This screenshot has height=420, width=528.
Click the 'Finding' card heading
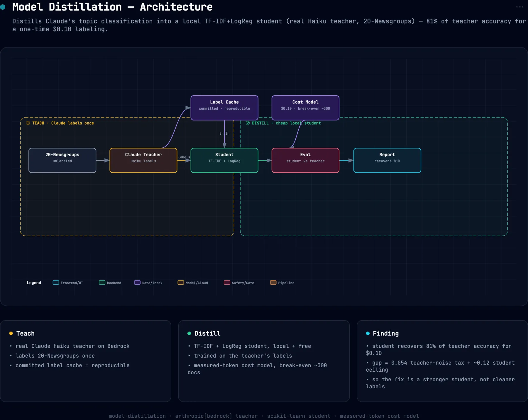coord(386,333)
